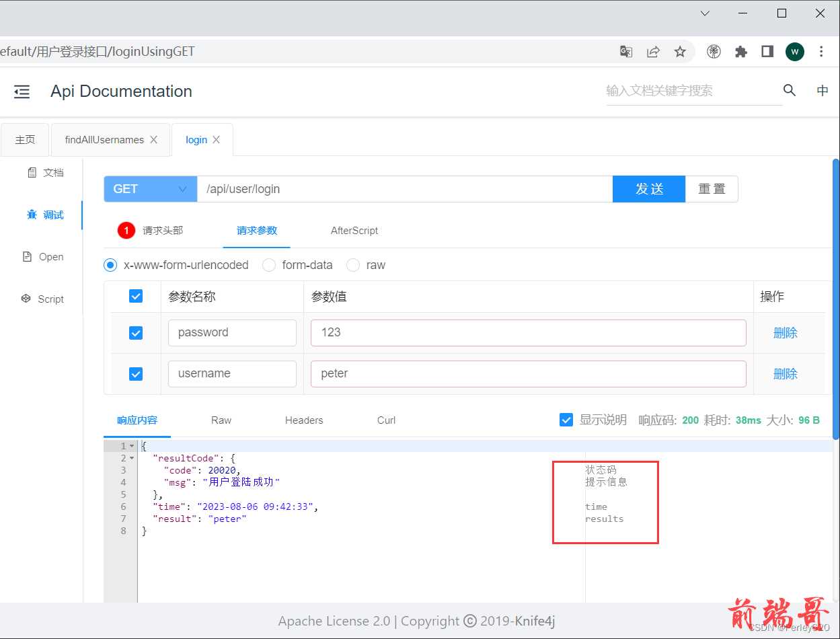Image resolution: width=840 pixels, height=639 pixels.
Task: Select the raw radio button
Action: click(x=353, y=265)
